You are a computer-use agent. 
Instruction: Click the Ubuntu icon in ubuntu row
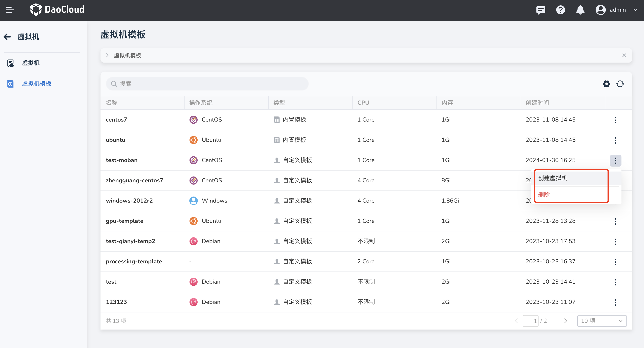tap(193, 140)
